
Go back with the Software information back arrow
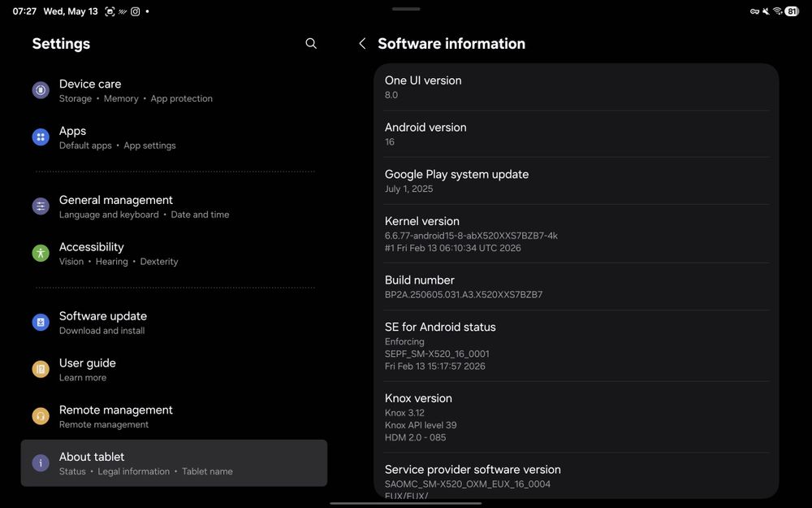pyautogui.click(x=362, y=44)
